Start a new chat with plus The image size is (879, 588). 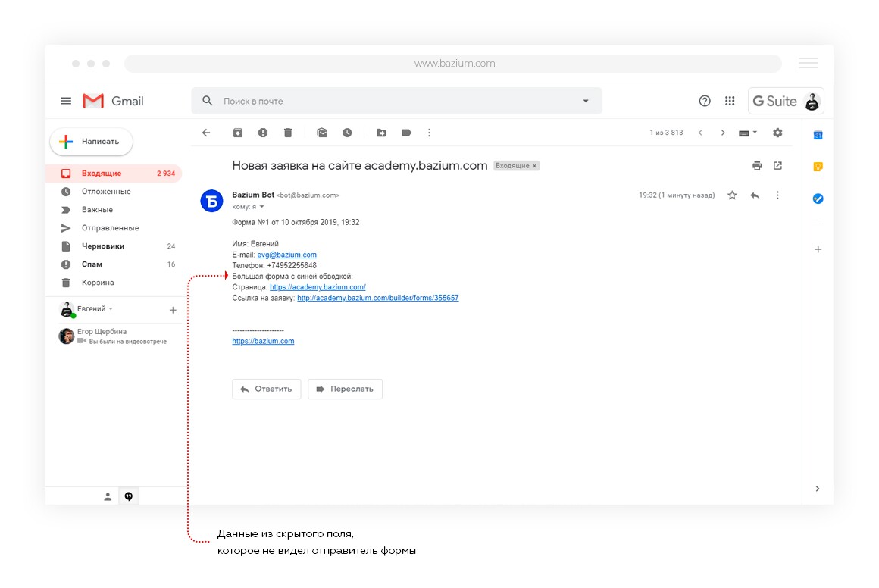(173, 310)
